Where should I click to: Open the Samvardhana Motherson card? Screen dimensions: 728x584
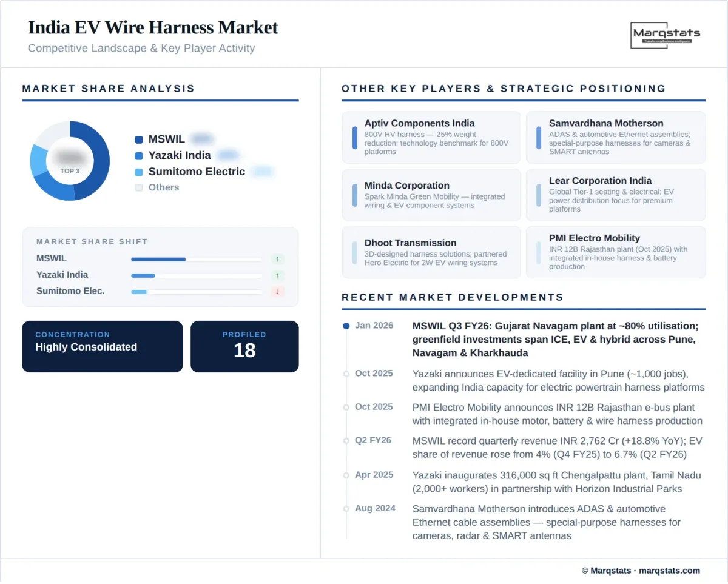(x=616, y=137)
